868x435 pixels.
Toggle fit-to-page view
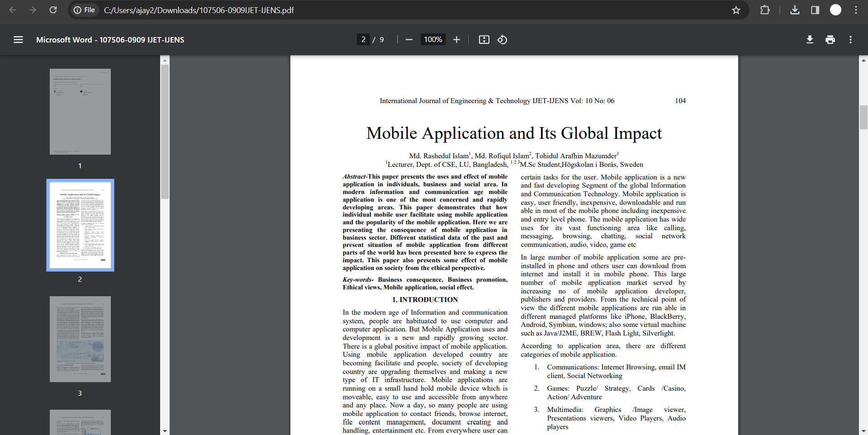[x=484, y=39]
